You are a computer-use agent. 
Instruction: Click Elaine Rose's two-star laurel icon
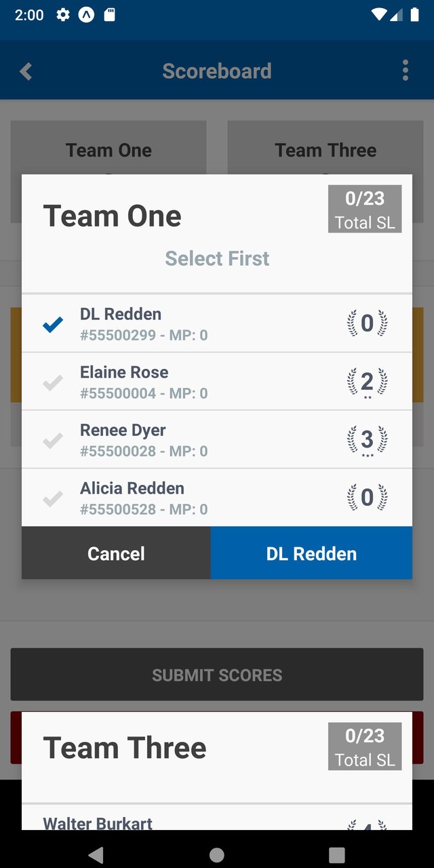(x=367, y=381)
